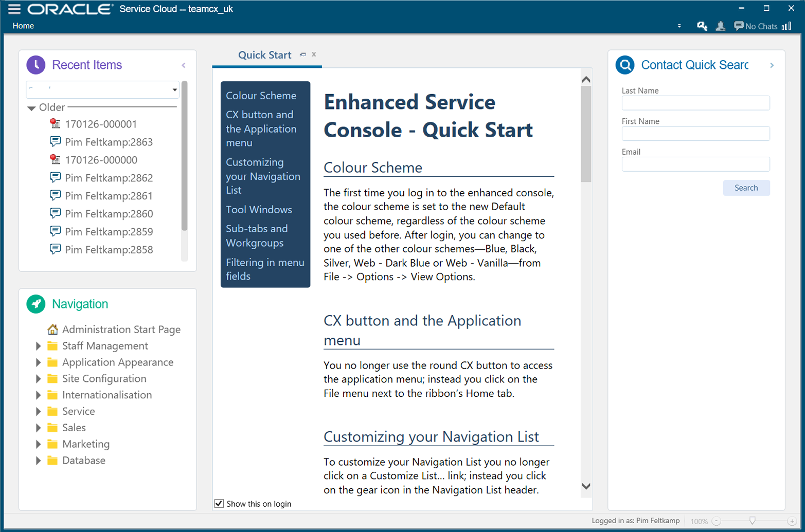Click the Quick Start scroll down arrow
Image resolution: width=805 pixels, height=532 pixels.
(x=586, y=486)
